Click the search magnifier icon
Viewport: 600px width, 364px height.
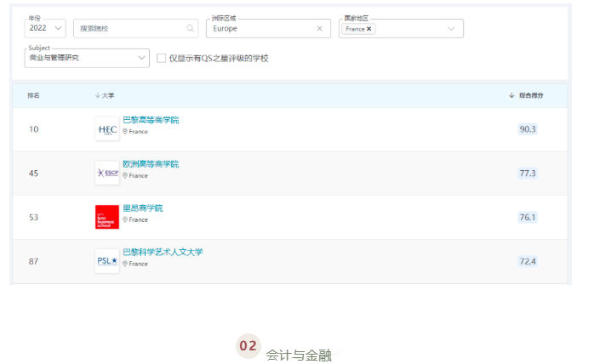tap(190, 28)
